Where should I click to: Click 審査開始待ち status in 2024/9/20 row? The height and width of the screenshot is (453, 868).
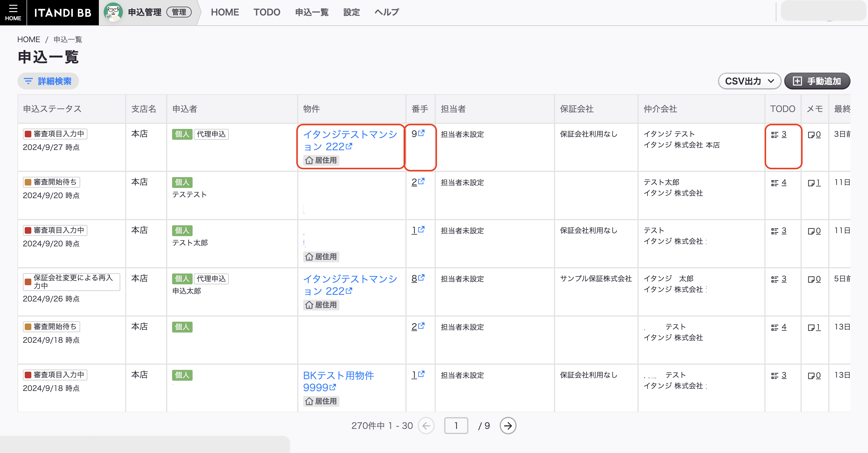[x=51, y=182]
